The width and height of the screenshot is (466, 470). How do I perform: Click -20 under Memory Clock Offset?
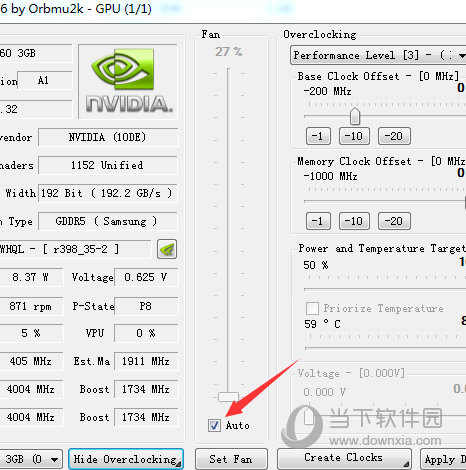click(394, 221)
